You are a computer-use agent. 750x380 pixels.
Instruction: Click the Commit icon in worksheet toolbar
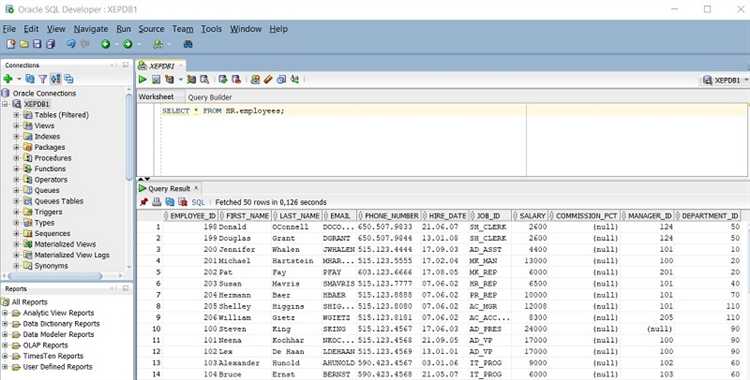pos(223,79)
